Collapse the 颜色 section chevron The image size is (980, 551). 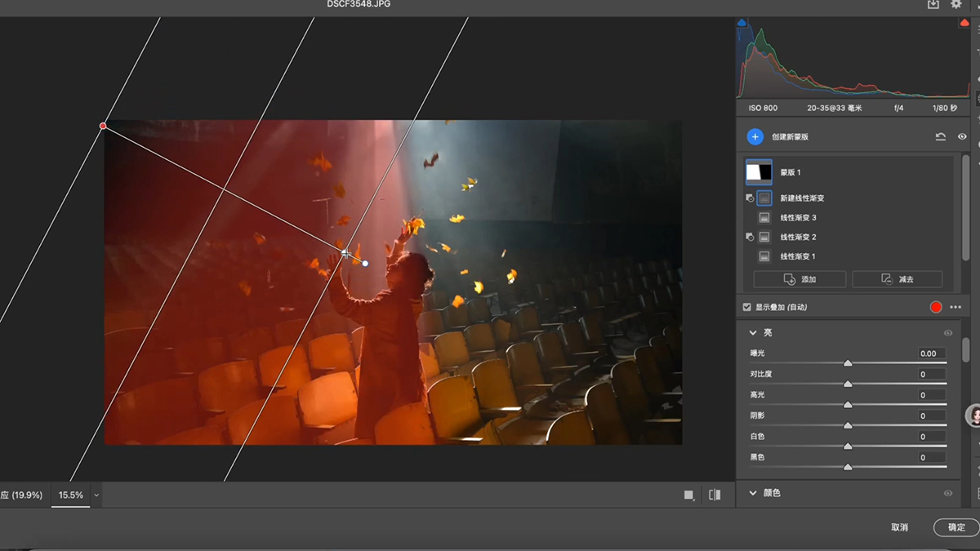click(x=753, y=493)
